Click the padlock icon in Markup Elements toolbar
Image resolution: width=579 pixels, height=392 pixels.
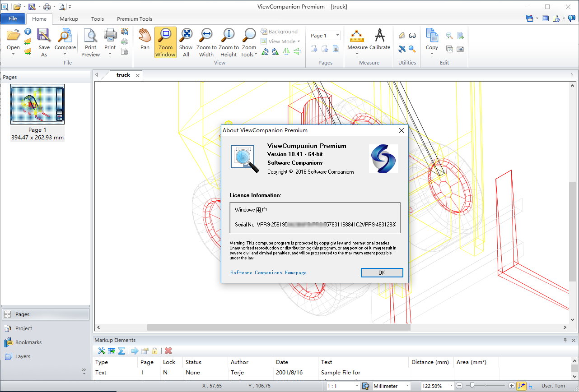(x=154, y=351)
